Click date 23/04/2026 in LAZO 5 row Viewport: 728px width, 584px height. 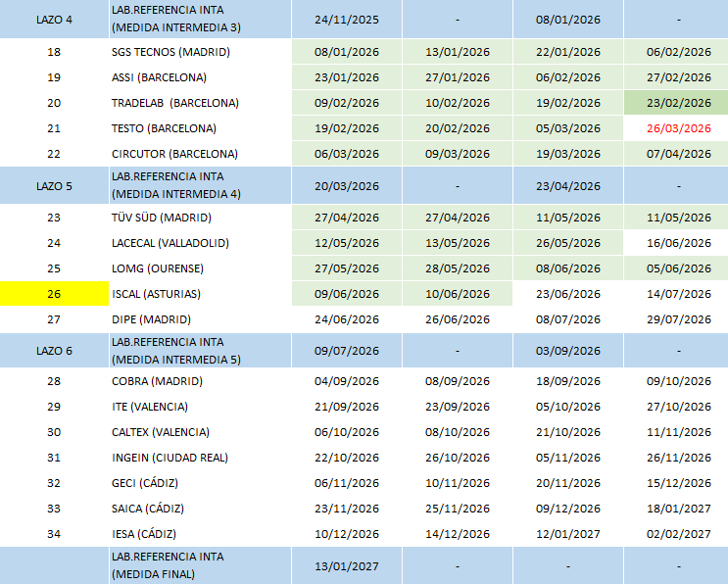click(568, 186)
